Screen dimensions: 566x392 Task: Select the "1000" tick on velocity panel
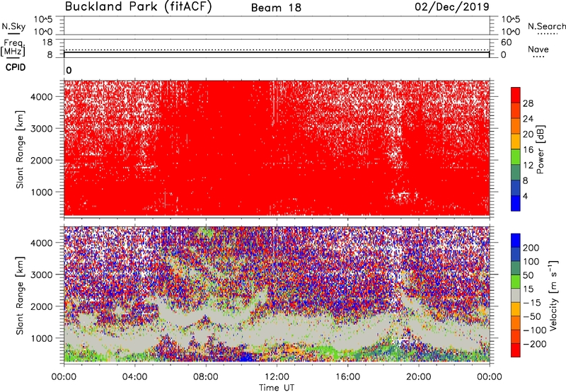(42, 338)
